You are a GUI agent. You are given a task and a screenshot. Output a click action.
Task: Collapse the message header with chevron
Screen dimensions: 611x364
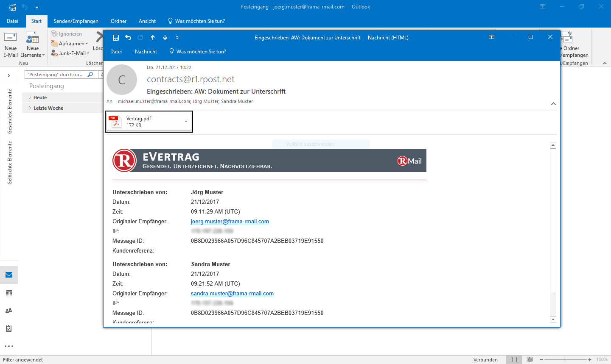pos(553,104)
